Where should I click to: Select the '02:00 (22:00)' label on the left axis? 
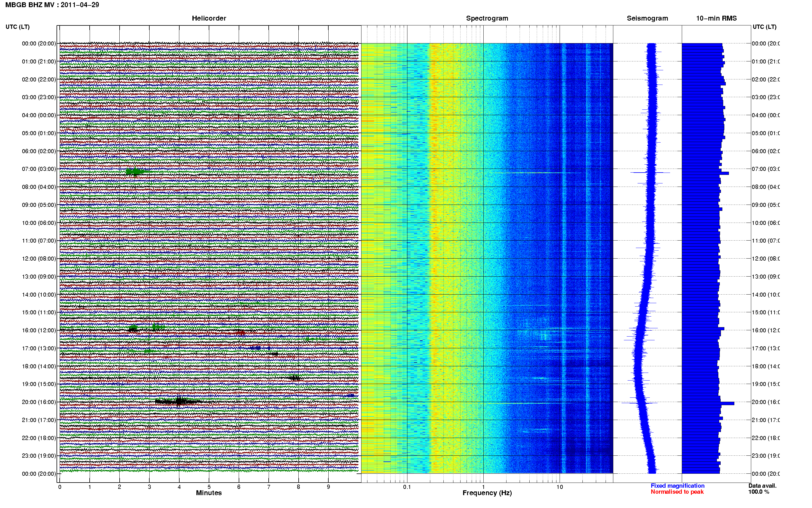pos(39,79)
